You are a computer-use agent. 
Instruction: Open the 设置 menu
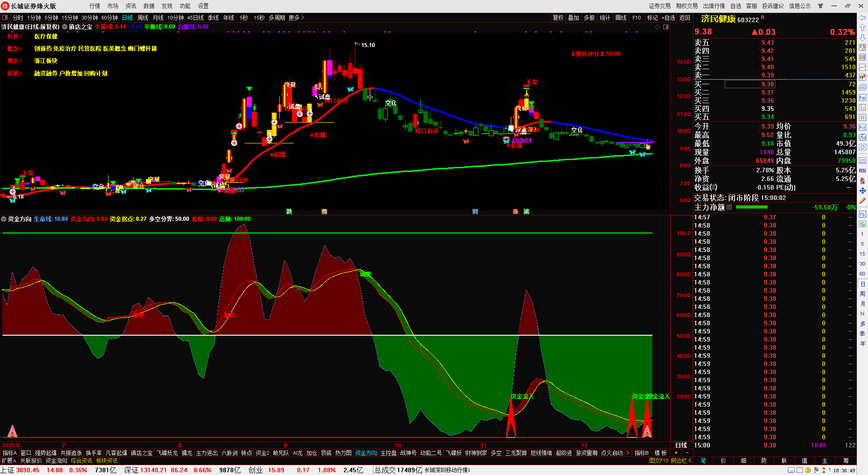[203, 6]
